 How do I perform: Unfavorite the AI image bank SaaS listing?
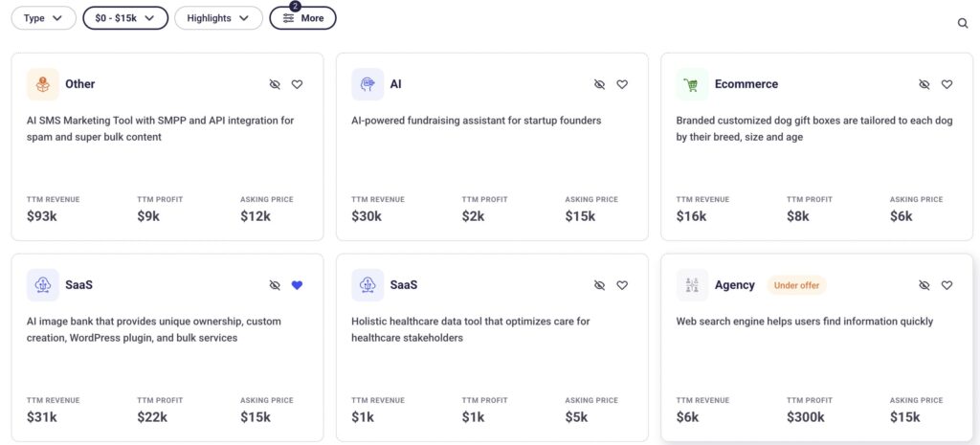297,285
